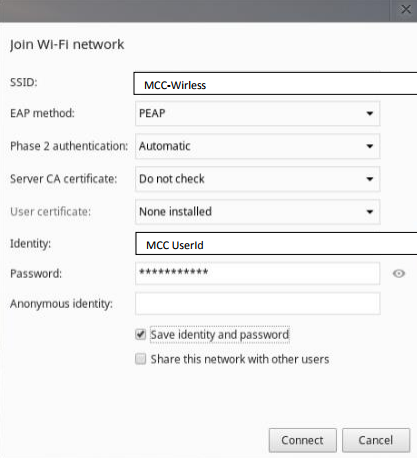Screen dimensions: 417x458
Task: Expand the Phase 2 authentication dropdown arrow
Action: 369,146
